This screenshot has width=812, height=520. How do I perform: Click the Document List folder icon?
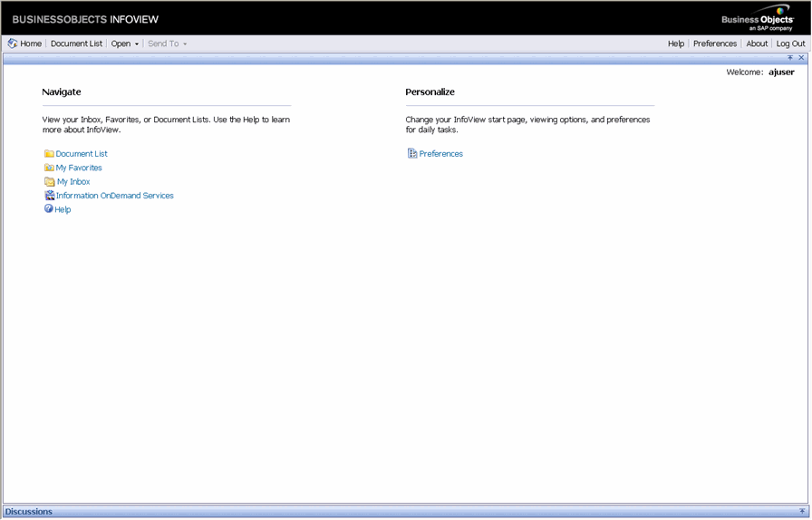[x=49, y=154]
